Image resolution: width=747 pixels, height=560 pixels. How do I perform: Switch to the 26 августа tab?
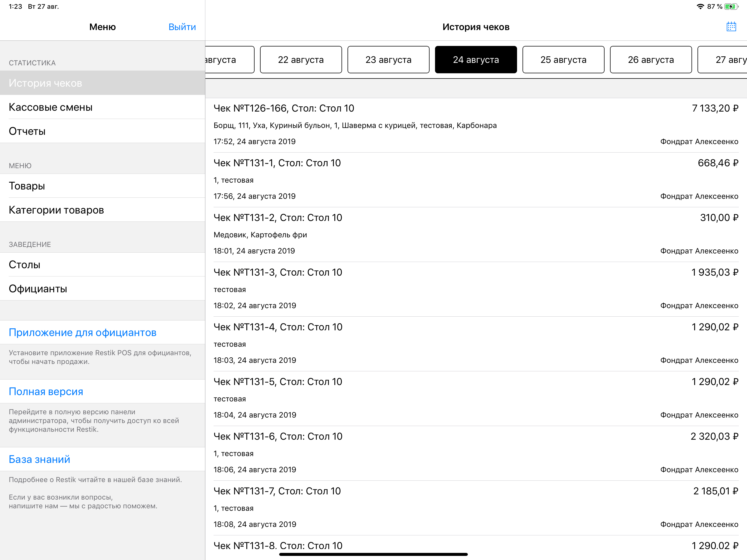650,59
